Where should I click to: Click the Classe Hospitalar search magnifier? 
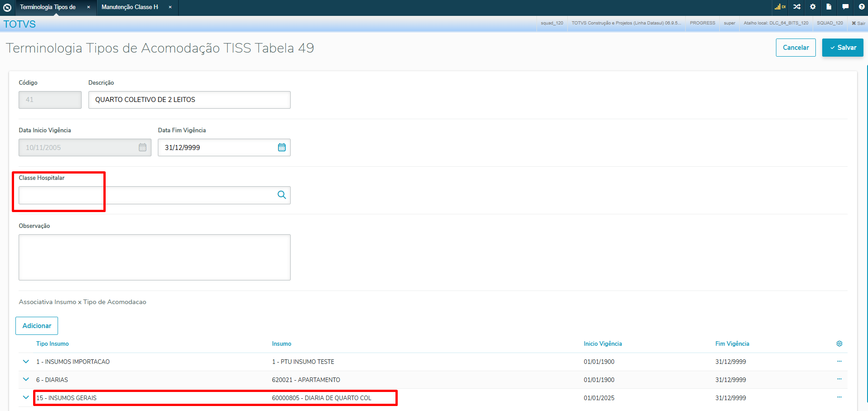pyautogui.click(x=282, y=195)
